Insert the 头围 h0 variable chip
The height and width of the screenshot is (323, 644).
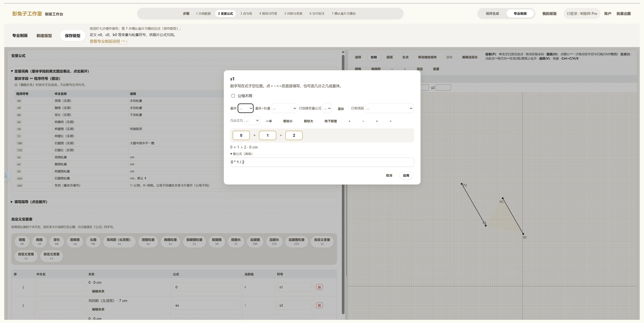pyautogui.click(x=93, y=242)
